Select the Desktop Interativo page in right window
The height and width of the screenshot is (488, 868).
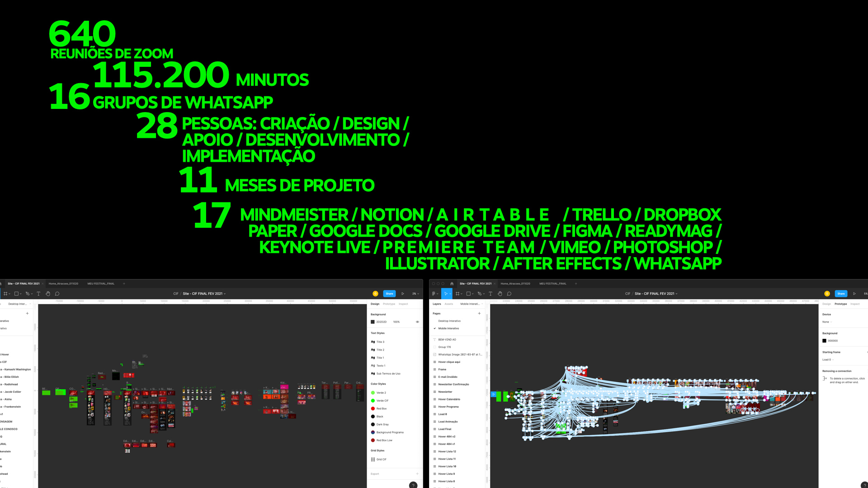coord(449,321)
